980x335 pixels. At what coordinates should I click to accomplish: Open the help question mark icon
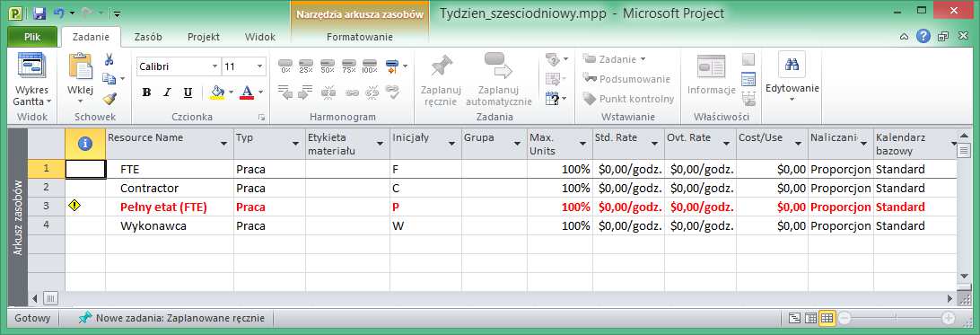(x=923, y=36)
